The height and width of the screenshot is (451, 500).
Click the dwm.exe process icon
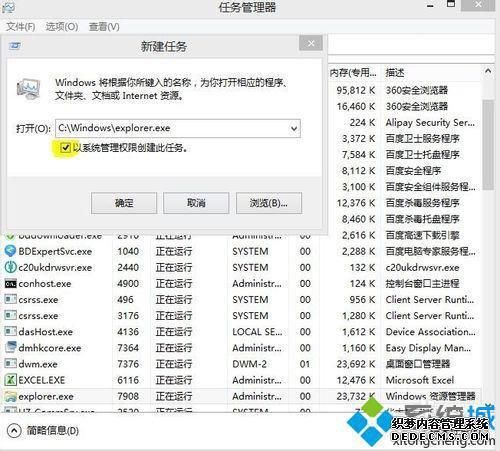pos(10,363)
